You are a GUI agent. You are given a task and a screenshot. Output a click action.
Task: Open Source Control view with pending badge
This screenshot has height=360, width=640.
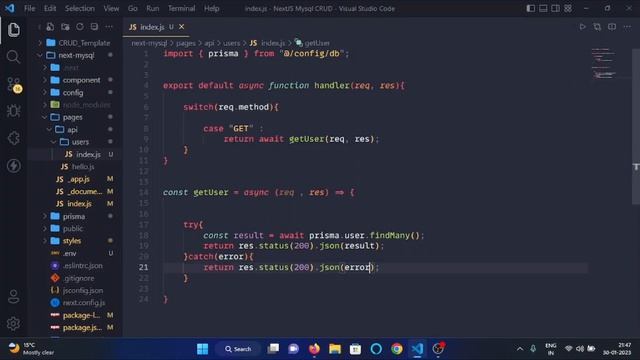pyautogui.click(x=13, y=84)
